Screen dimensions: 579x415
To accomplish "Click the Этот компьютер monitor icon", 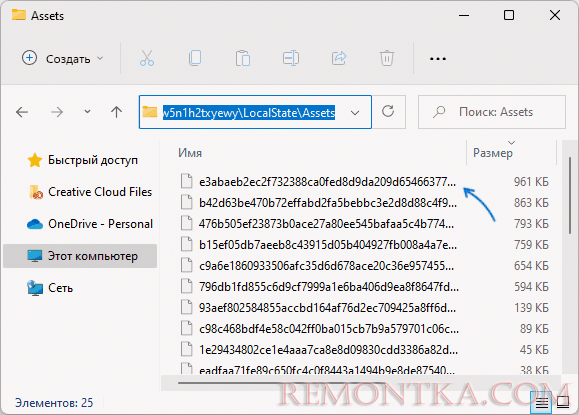I will tap(35, 255).
